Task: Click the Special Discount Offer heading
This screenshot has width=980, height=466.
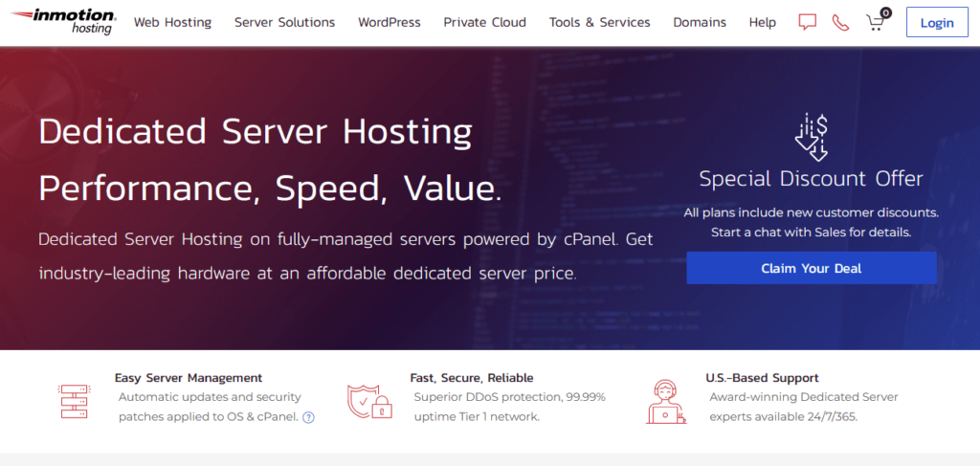Action: pyautogui.click(x=812, y=179)
